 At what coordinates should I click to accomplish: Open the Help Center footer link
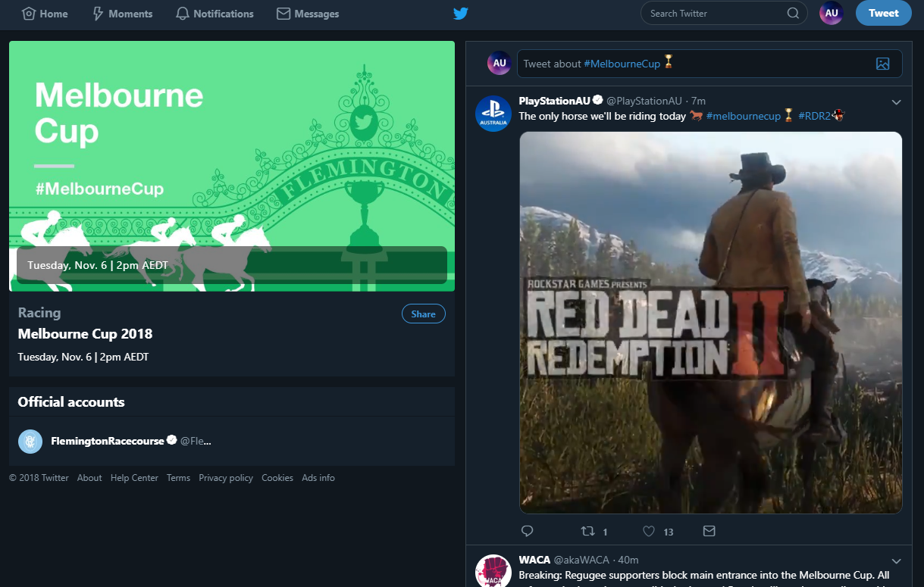pyautogui.click(x=134, y=478)
